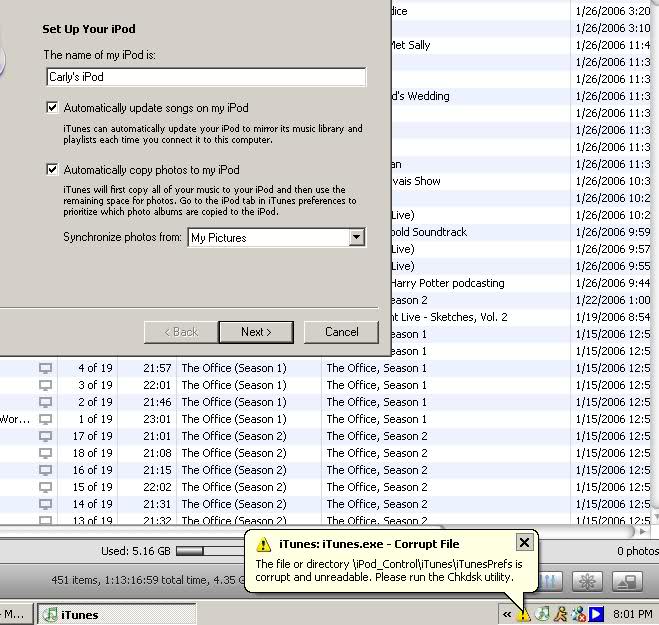Open the MSN Messenger tray icon
Image resolution: width=659 pixels, height=625 pixels.
[578, 614]
